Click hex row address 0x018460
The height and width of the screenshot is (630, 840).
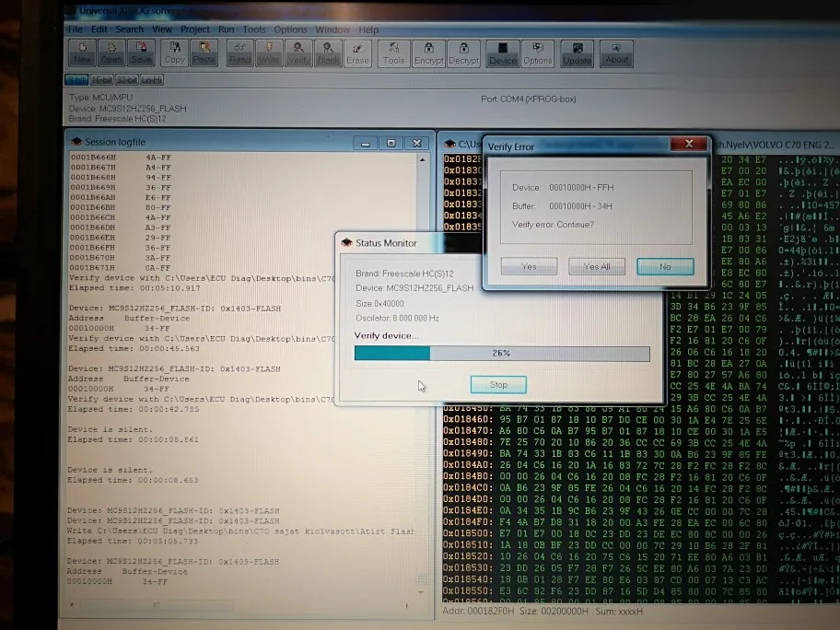468,419
